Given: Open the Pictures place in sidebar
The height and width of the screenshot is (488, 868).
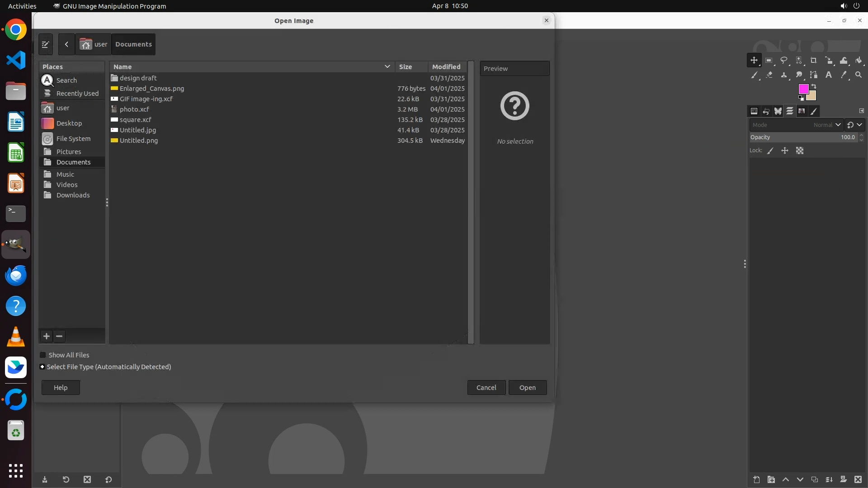Looking at the screenshot, I should (69, 152).
